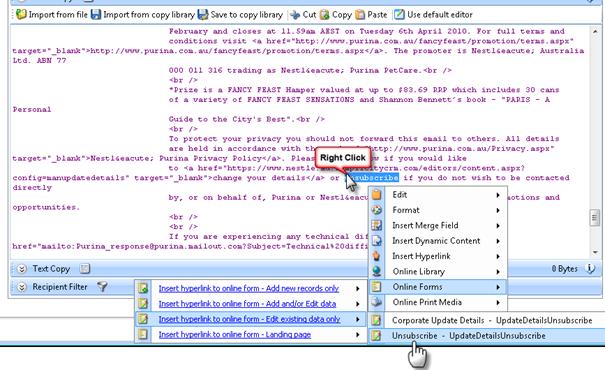Expand arrow on Online Forms item
Image resolution: width=605 pixels, height=370 pixels.
pyautogui.click(x=498, y=287)
